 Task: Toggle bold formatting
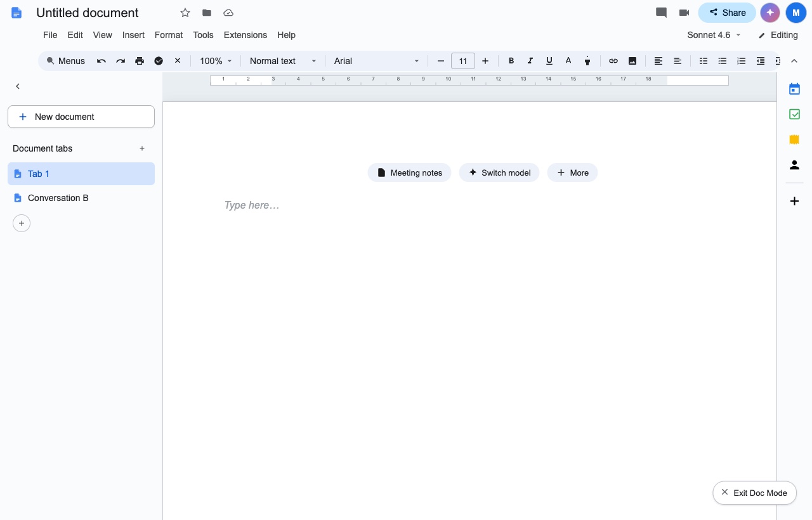click(511, 61)
